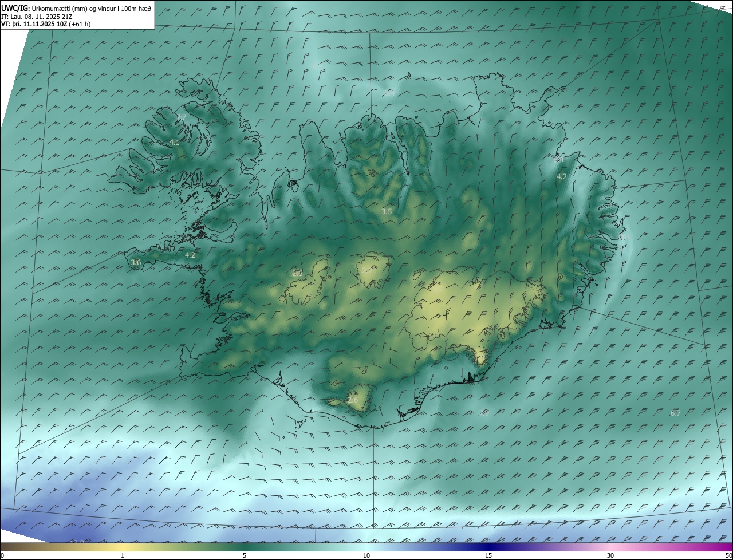The height and width of the screenshot is (560, 733).
Task: Click the navy blue colorbar segment above 15
Action: coord(488,547)
